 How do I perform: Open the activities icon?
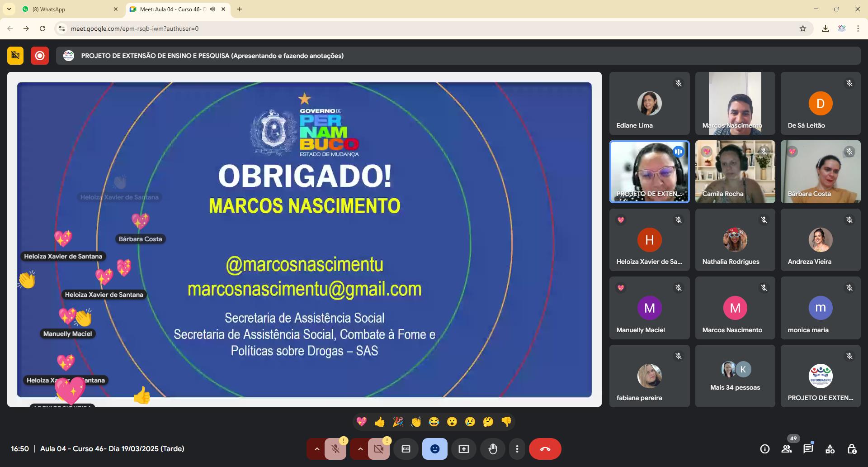tap(830, 449)
